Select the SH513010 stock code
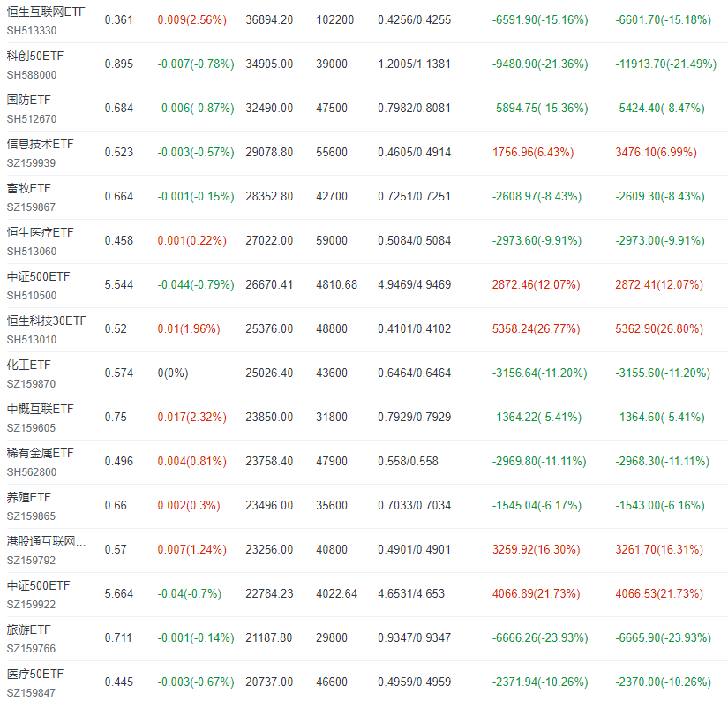 [32, 340]
